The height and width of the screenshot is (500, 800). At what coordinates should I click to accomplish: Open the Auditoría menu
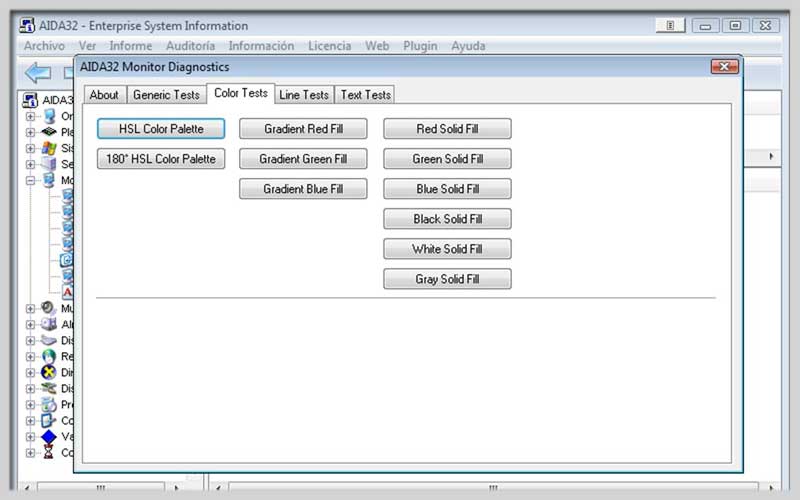190,46
